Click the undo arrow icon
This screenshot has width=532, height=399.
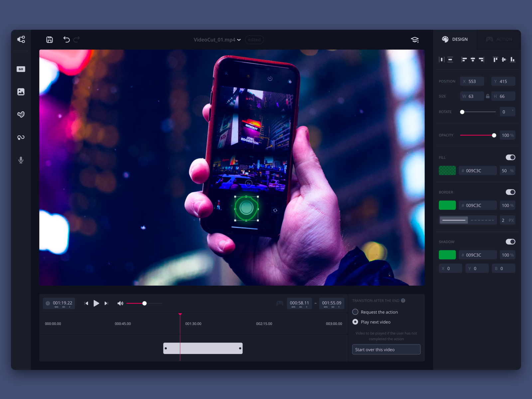click(x=66, y=40)
